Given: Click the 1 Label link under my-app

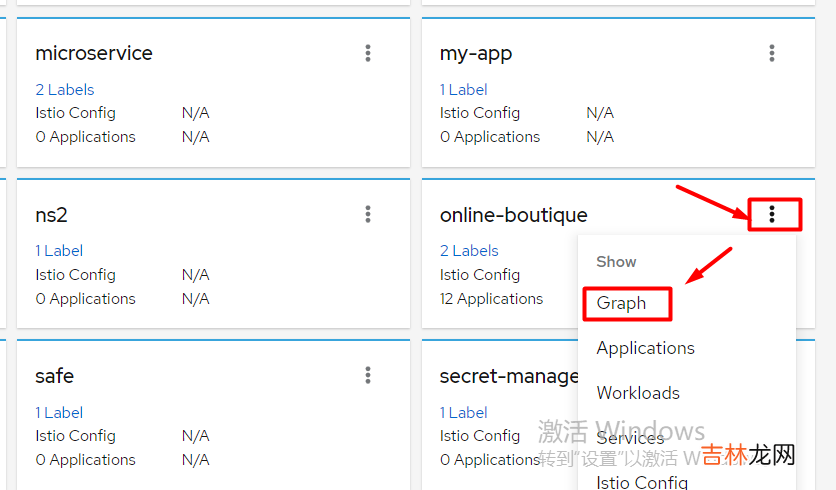Looking at the screenshot, I should (x=464, y=90).
